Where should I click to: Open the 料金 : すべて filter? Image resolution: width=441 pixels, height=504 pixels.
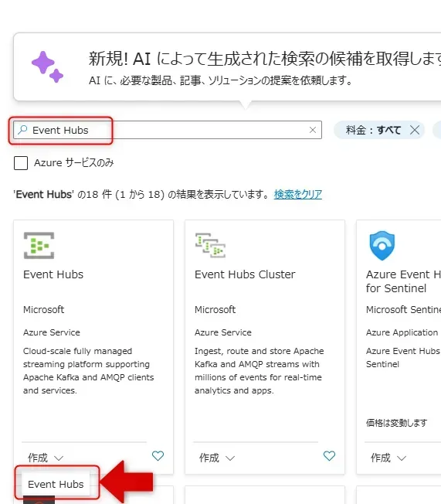coord(373,130)
